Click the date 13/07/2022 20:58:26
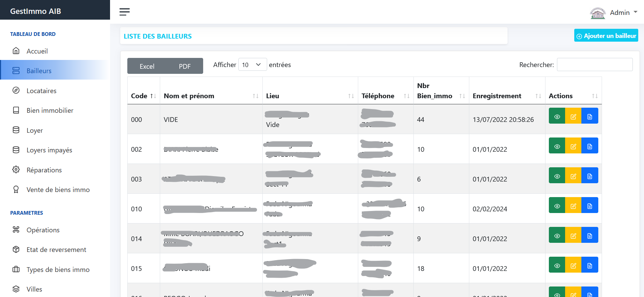This screenshot has width=644, height=297. [x=503, y=120]
